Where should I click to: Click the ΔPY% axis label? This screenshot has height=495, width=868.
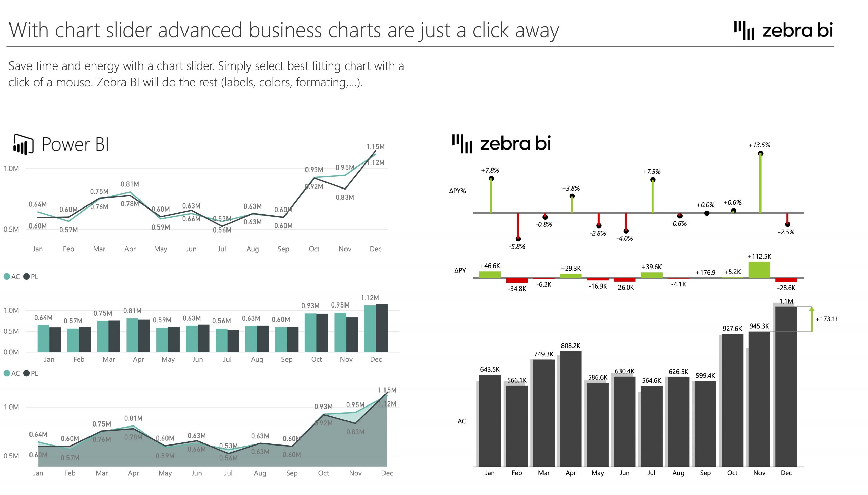(x=457, y=191)
